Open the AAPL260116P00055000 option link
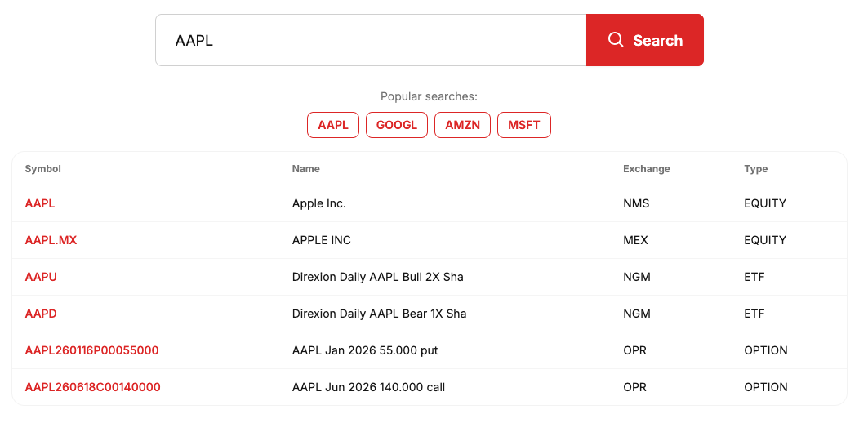 [x=91, y=350]
